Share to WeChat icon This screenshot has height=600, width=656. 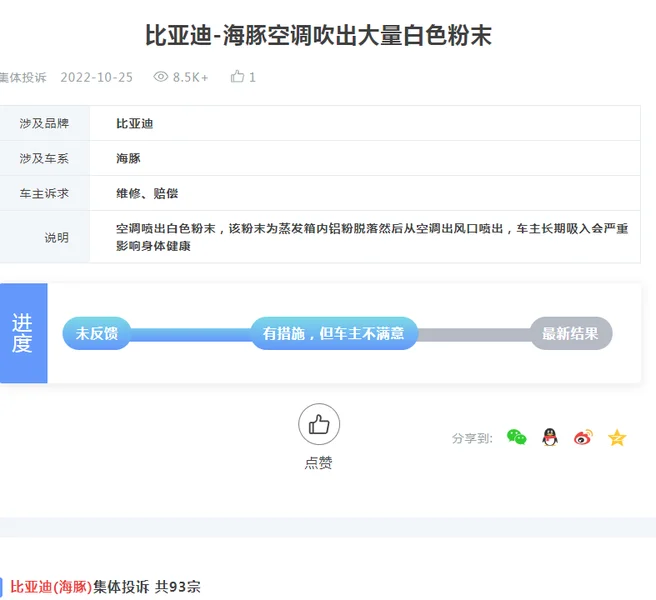tap(516, 437)
